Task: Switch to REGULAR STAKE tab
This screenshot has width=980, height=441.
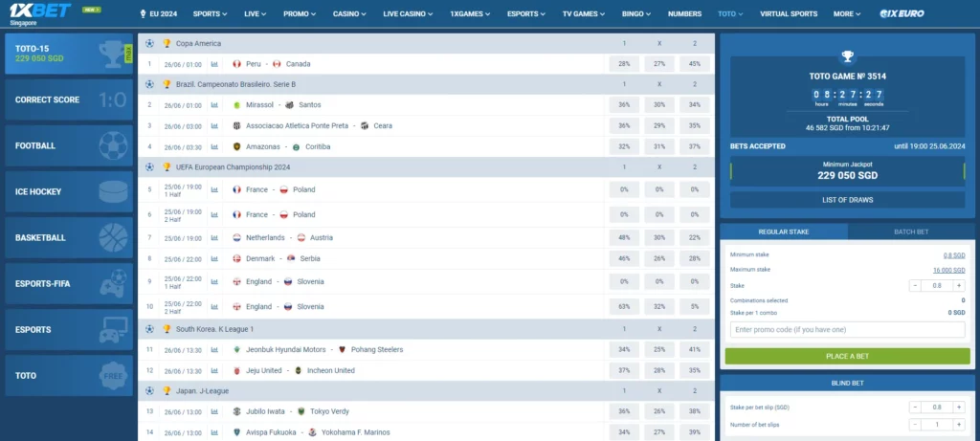Action: (x=784, y=232)
